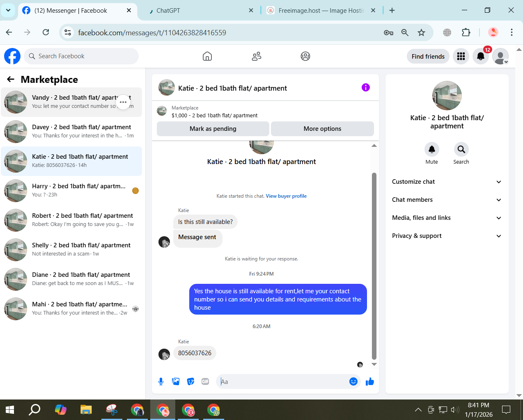Open the Davey conversation
Image resolution: width=523 pixels, height=420 pixels.
pos(71,132)
